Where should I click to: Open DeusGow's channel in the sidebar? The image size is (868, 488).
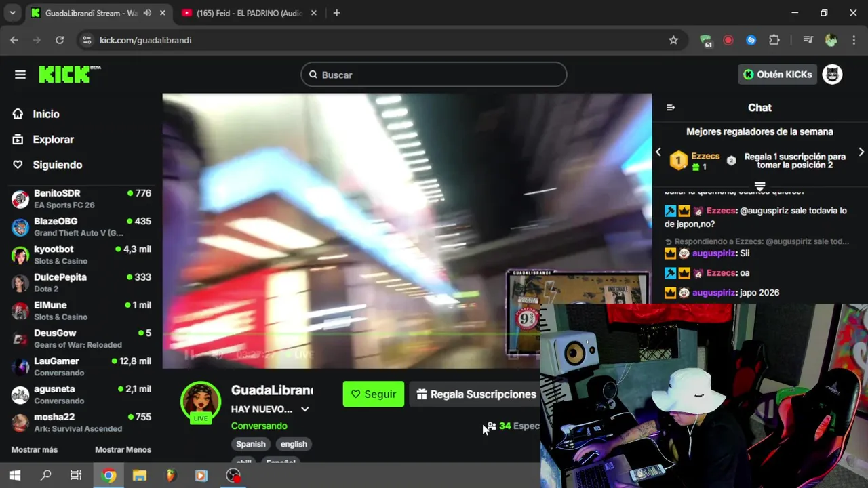[x=81, y=338]
